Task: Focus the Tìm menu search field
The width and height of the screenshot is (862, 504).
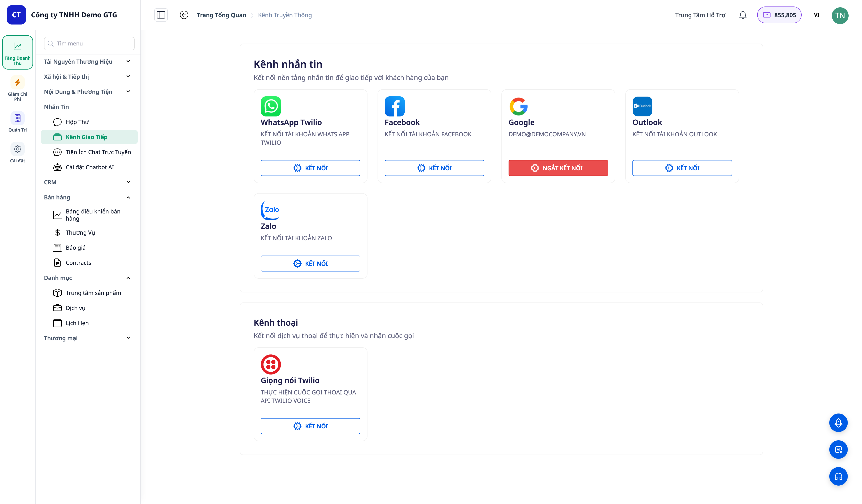Action: (x=89, y=43)
